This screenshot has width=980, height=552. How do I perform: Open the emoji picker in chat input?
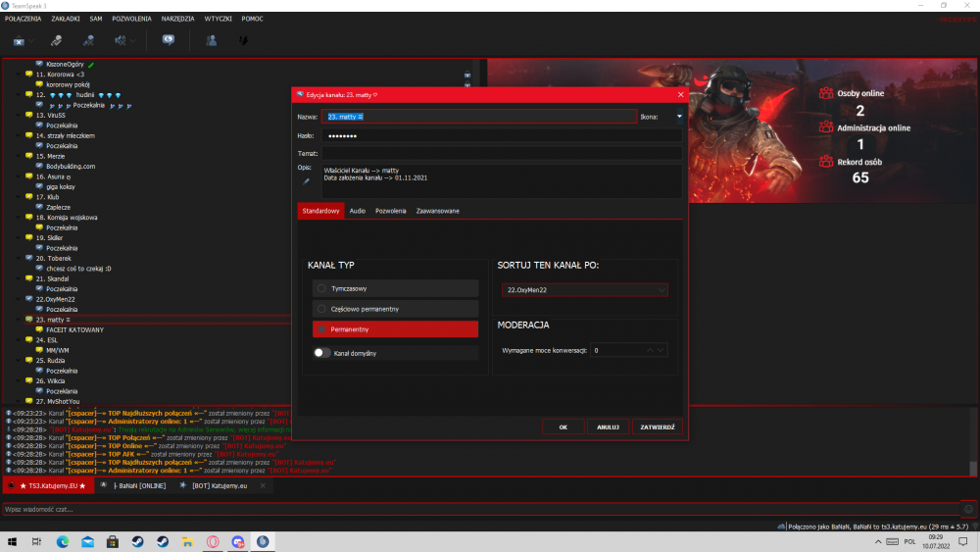(x=968, y=509)
